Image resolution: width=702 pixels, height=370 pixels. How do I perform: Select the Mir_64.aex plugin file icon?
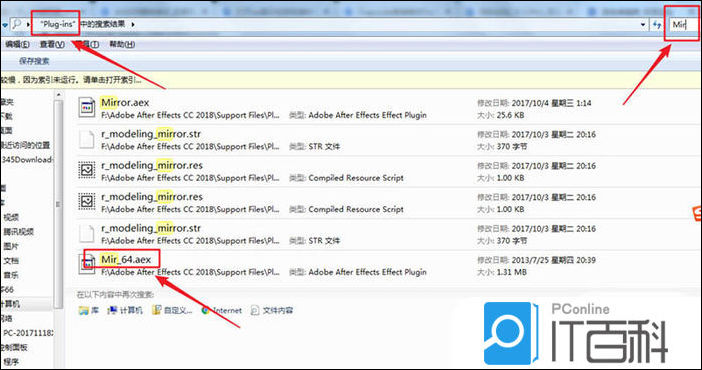pos(87,264)
